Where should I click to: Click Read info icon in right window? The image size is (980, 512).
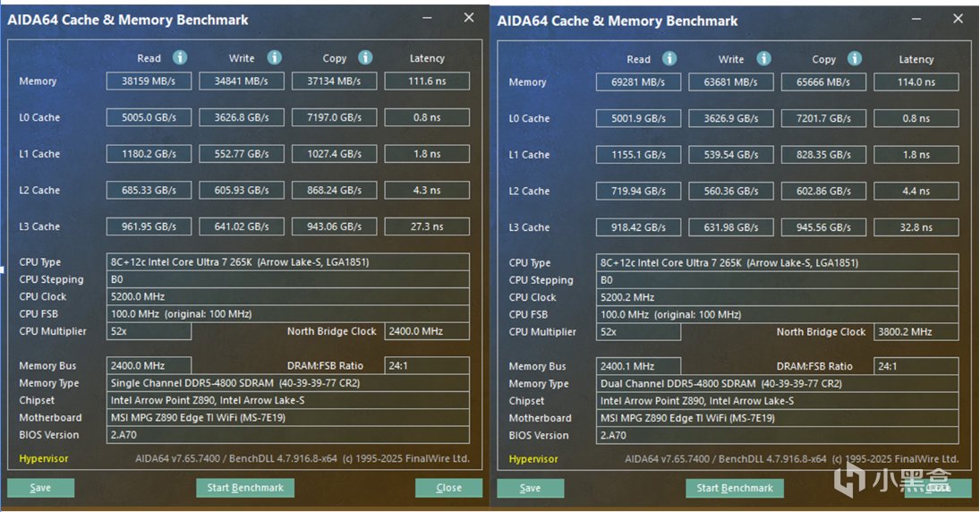point(669,59)
